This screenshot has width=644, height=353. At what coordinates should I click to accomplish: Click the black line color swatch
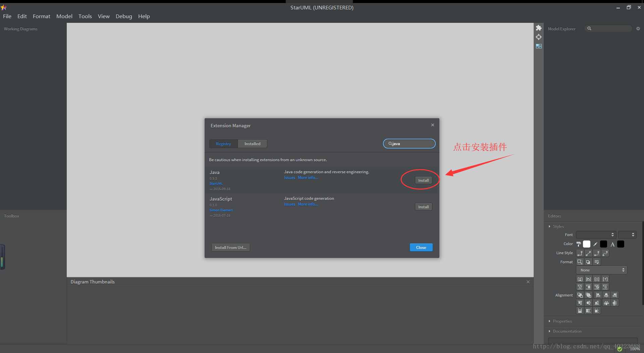603,244
